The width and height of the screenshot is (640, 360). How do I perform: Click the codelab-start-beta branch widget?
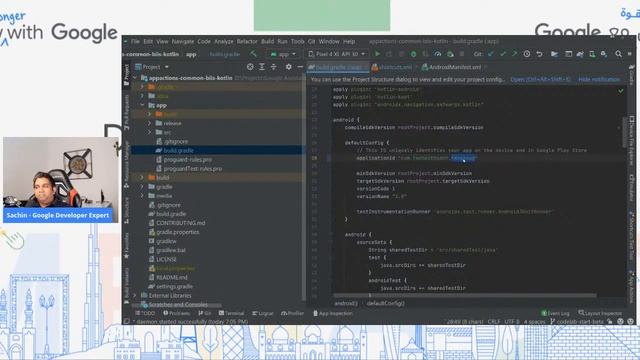coord(577,322)
